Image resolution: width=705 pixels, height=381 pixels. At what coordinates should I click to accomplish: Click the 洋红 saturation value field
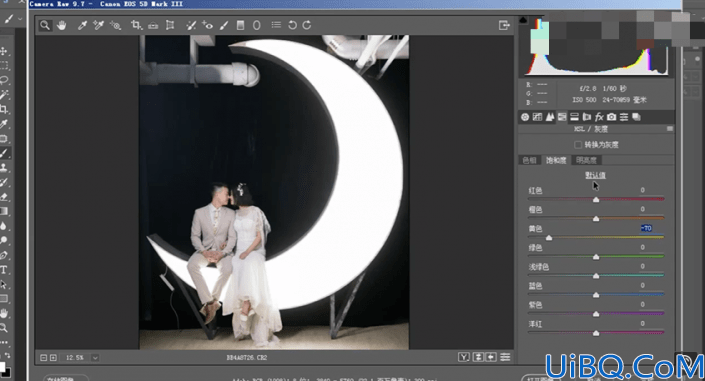click(643, 324)
